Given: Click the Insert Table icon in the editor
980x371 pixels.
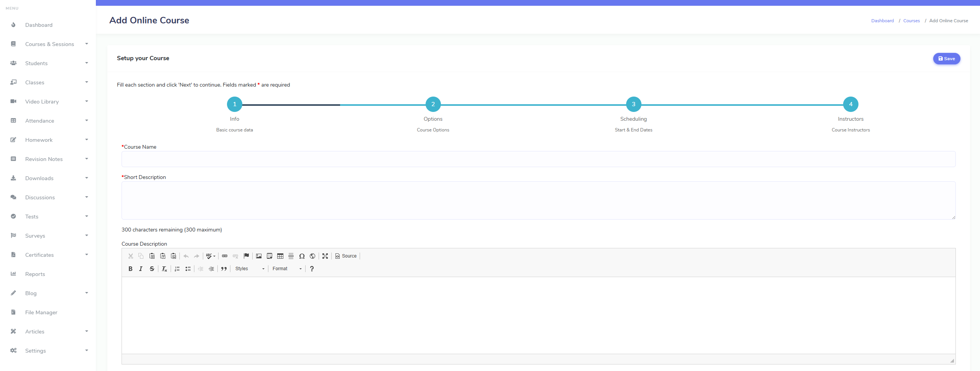Looking at the screenshot, I should click(280, 256).
